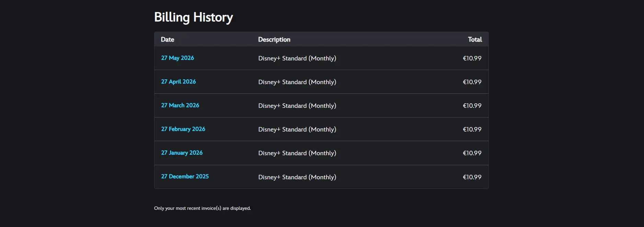Select the 27 January 2026 invoice link

click(x=182, y=153)
